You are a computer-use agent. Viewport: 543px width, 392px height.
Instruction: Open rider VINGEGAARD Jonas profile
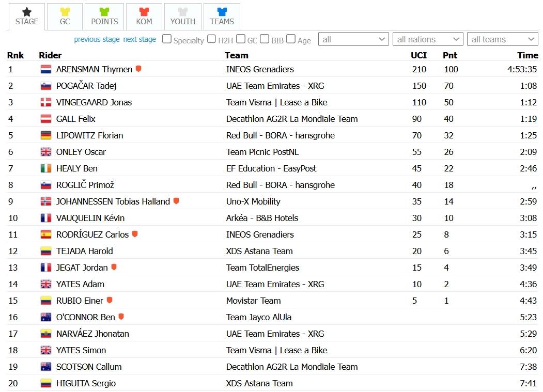pos(94,102)
